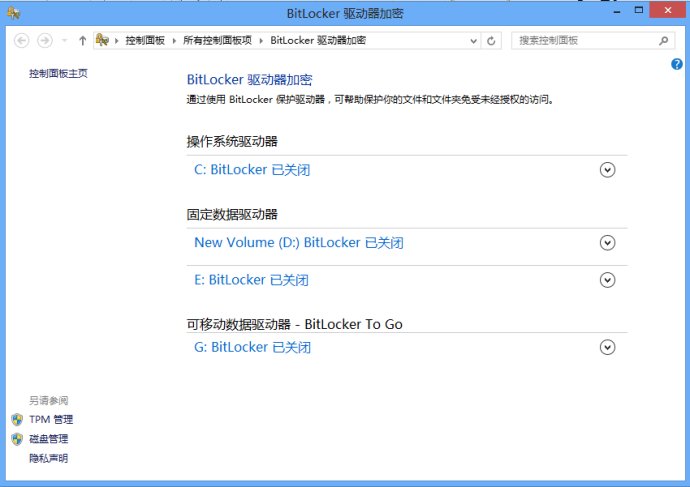Expand the arrow after 控制面板 breadcrumb
This screenshot has width=690, height=487.
pos(174,41)
